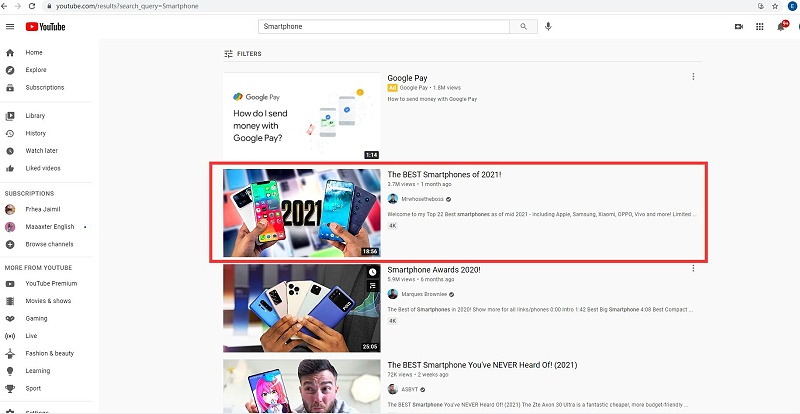Click the Smartphone search input field
The image size is (800, 414).
coord(384,26)
